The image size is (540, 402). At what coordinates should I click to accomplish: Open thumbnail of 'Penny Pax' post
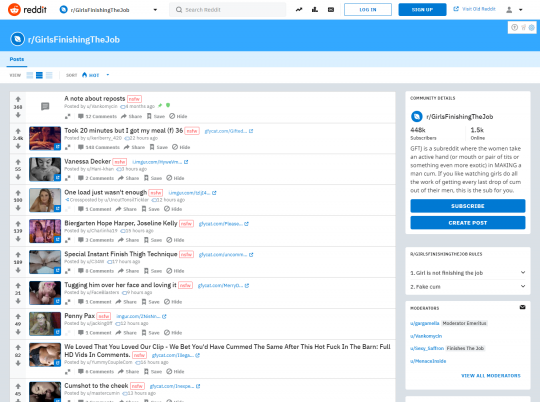point(45,324)
